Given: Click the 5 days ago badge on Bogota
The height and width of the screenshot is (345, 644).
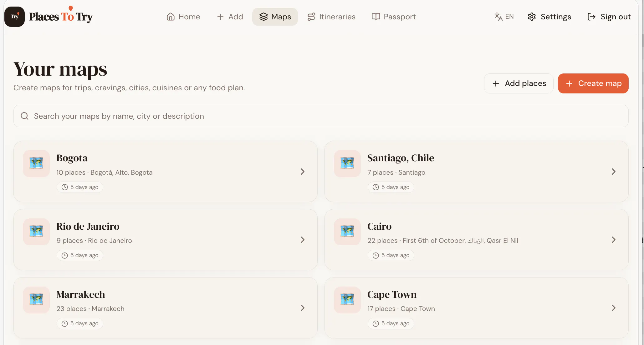Looking at the screenshot, I should click(x=80, y=187).
